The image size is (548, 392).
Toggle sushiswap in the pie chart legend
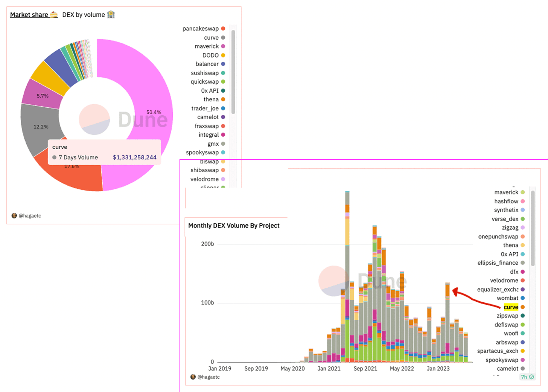(x=208, y=73)
